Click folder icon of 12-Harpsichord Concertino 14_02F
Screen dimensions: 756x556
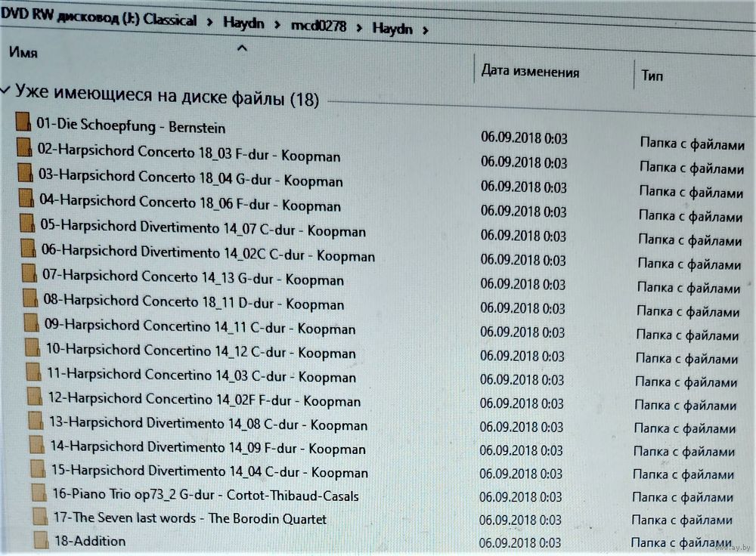(34, 396)
